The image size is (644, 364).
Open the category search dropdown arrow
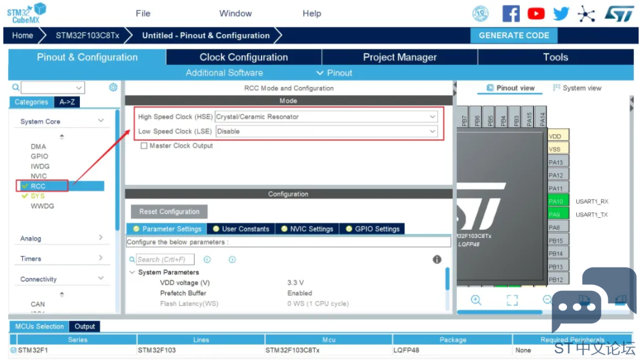click(x=78, y=87)
